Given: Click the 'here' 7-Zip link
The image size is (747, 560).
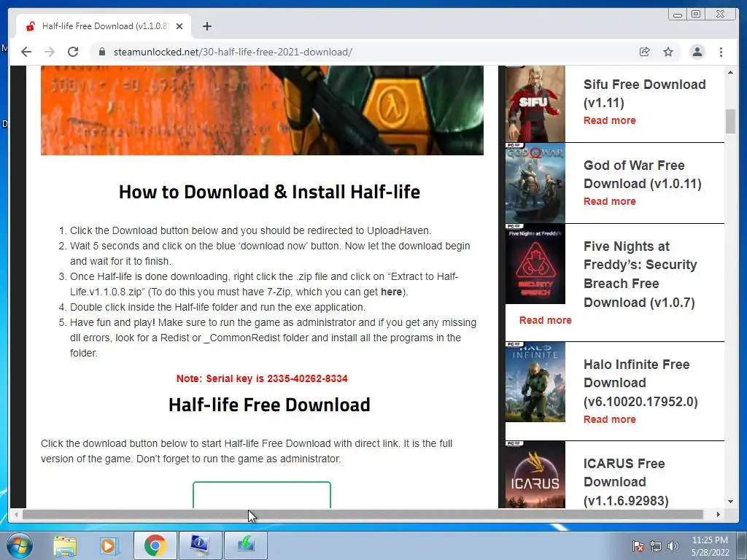Looking at the screenshot, I should (391, 292).
